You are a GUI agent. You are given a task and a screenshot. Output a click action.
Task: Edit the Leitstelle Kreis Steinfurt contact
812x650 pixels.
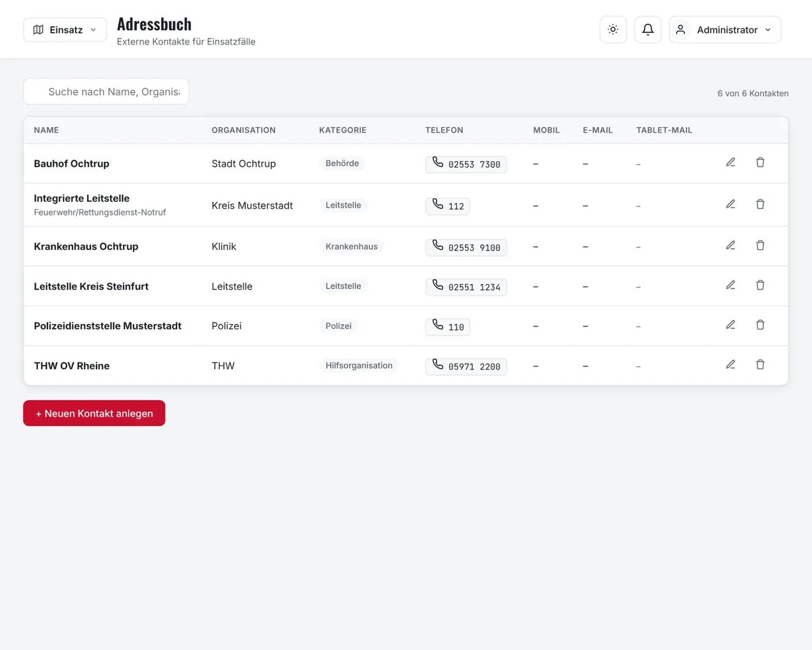coord(731,285)
